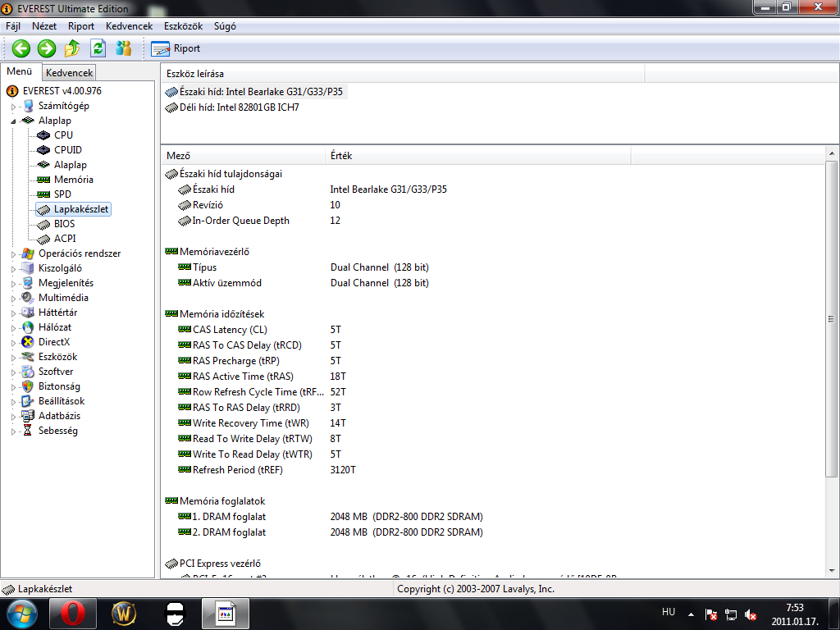Refresh the page with the refresh icon

98,48
